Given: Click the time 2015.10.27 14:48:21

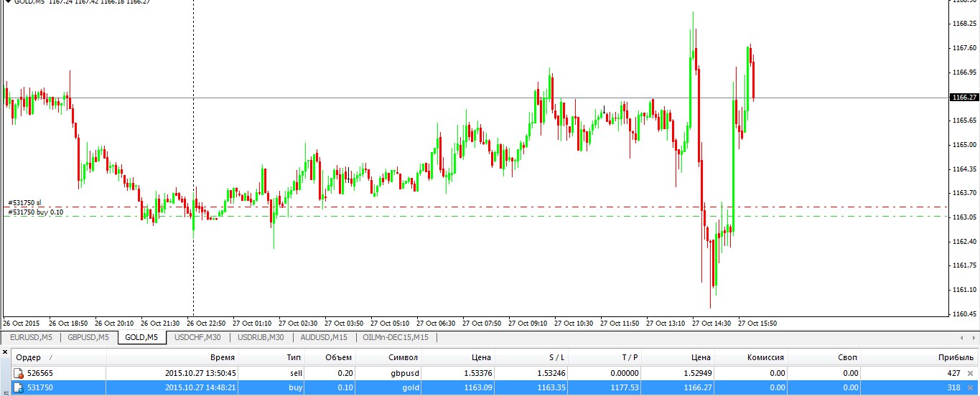Looking at the screenshot, I should click(200, 388).
